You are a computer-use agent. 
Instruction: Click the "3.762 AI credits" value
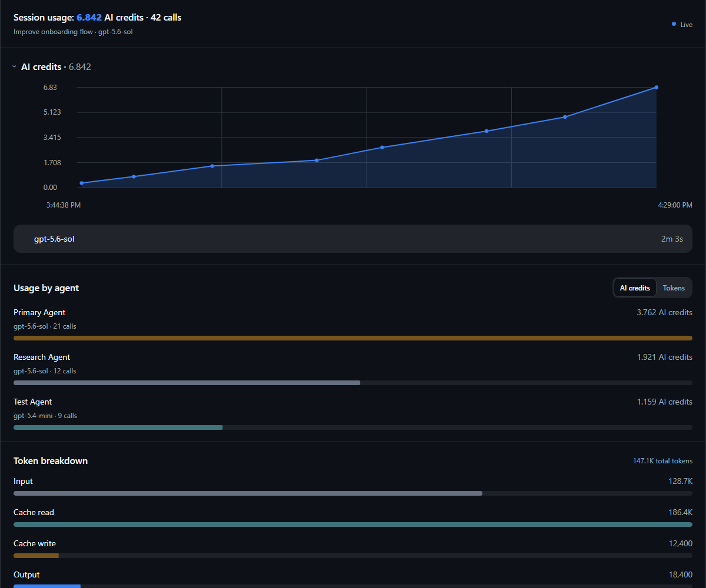pos(664,312)
